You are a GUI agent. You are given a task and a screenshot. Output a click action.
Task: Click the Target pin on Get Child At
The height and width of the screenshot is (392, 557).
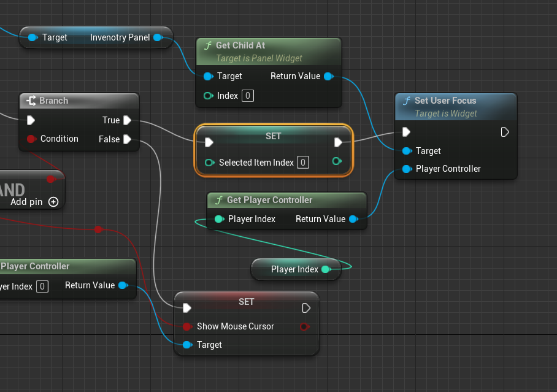[x=209, y=76]
